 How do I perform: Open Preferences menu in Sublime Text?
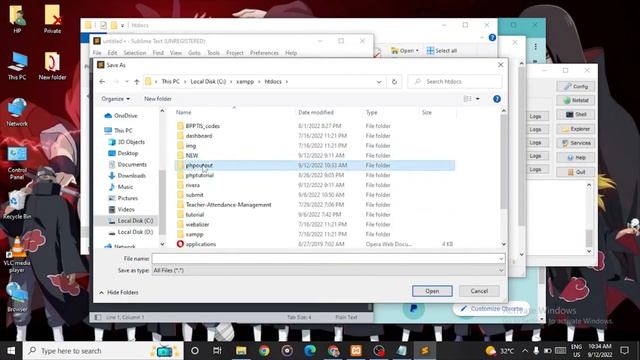[x=264, y=53]
